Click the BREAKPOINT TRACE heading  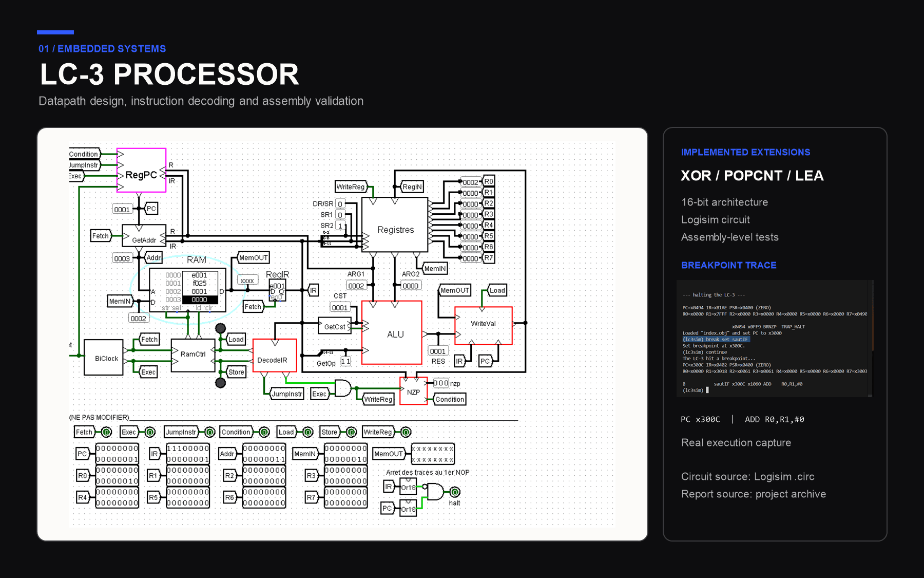click(x=728, y=265)
